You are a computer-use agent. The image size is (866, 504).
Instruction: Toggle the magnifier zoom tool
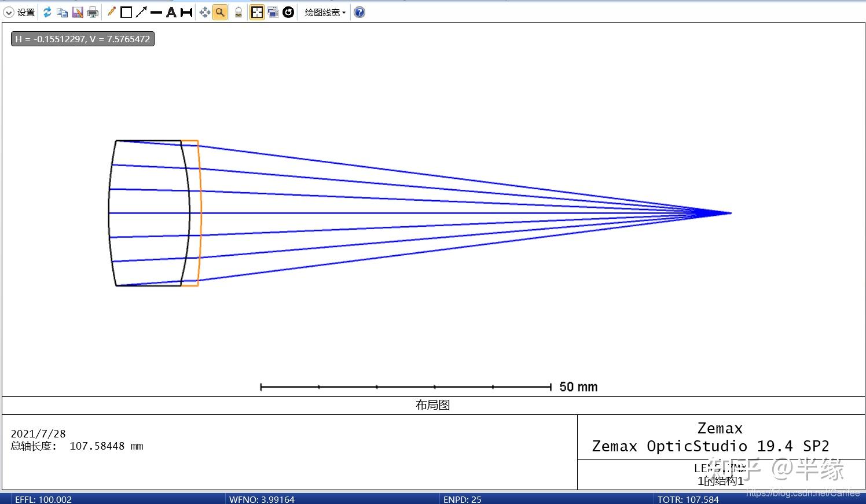click(220, 12)
